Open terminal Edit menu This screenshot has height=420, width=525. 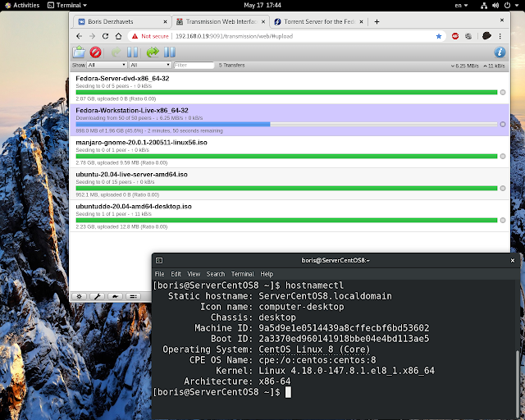click(x=176, y=274)
